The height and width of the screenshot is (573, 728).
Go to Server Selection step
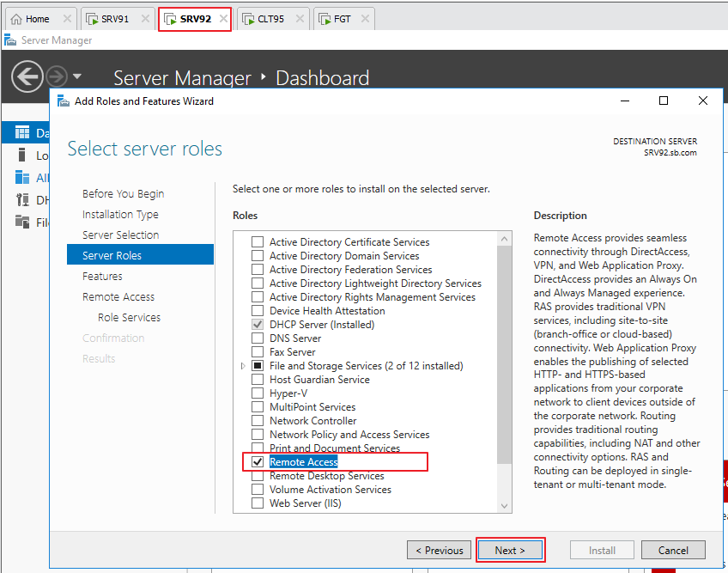point(121,235)
